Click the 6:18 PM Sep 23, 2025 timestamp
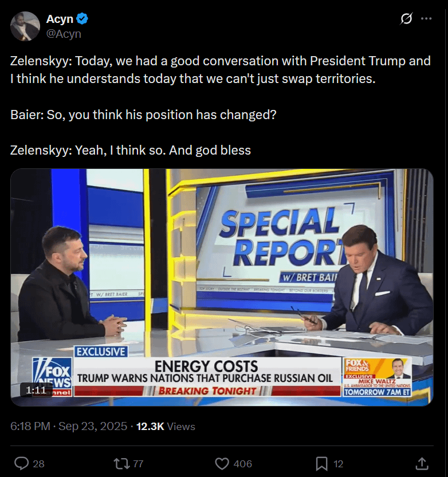 click(x=69, y=427)
